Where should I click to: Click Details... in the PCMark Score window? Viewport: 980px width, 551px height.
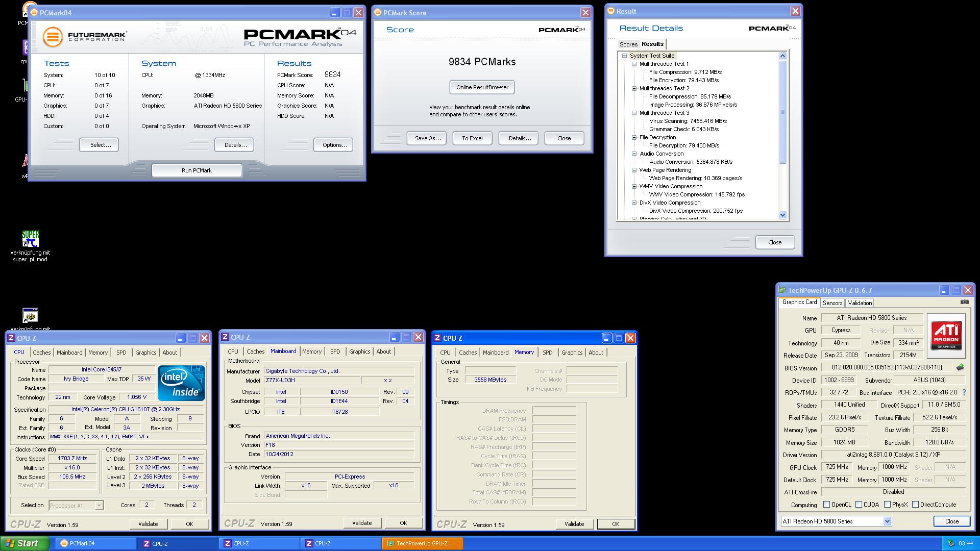(520, 138)
